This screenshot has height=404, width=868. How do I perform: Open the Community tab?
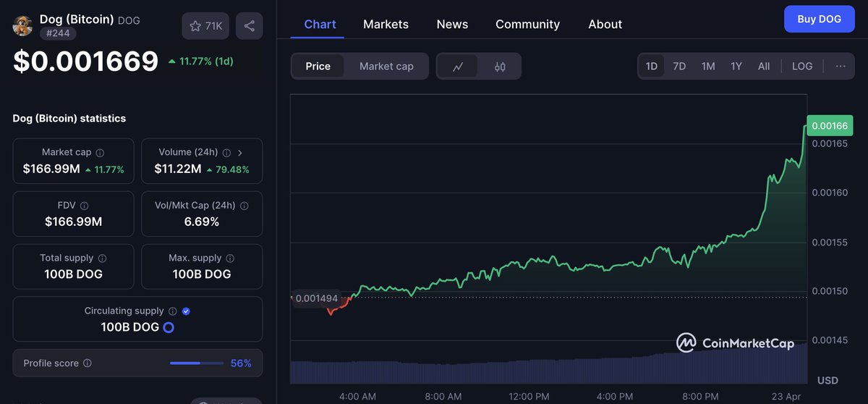(527, 24)
